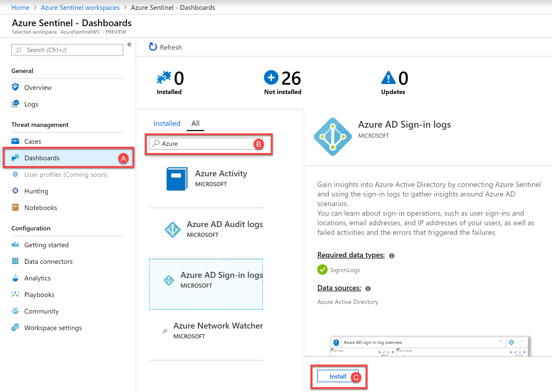Viewport: 552px width, 392px height.
Task: Select Azure AD Sign-in logs list title
Action: point(222,275)
